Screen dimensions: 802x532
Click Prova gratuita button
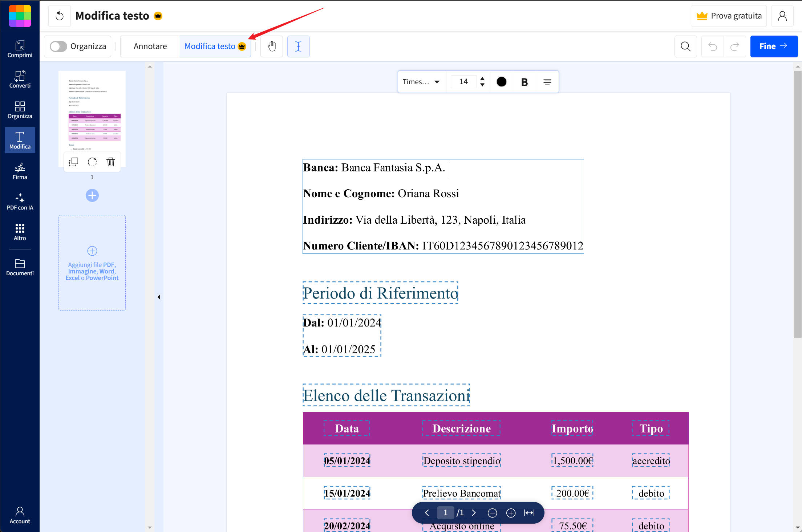point(729,16)
